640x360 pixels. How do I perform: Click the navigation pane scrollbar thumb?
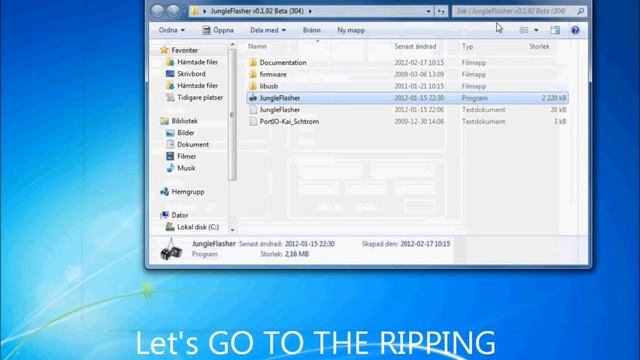coord(232,115)
